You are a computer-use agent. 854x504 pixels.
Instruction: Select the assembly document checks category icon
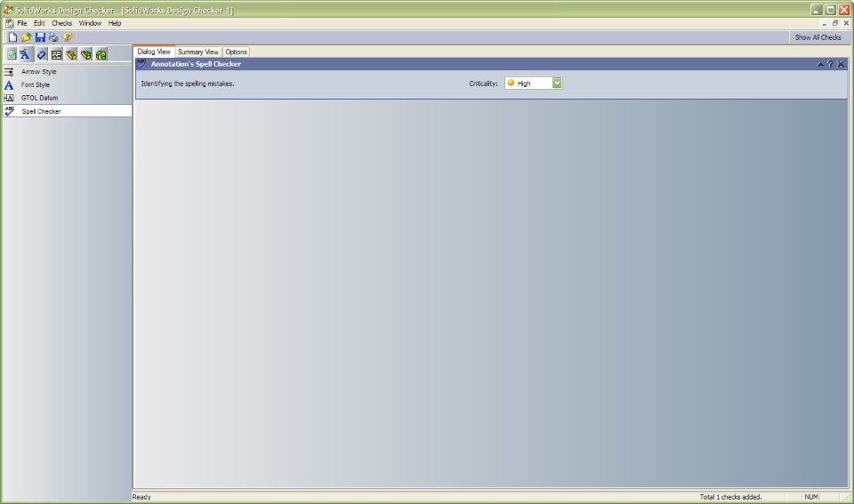click(85, 54)
